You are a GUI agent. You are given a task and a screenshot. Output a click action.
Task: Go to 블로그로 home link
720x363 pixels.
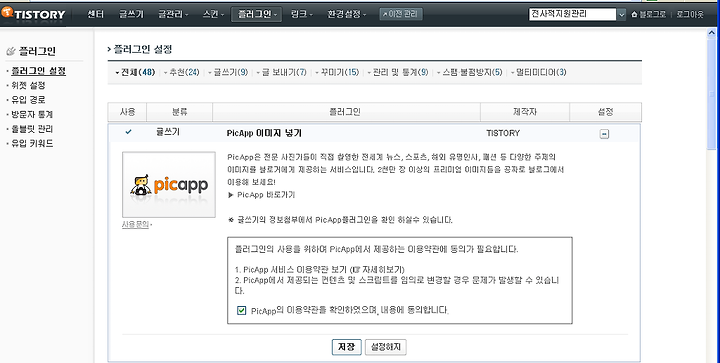coord(648,15)
